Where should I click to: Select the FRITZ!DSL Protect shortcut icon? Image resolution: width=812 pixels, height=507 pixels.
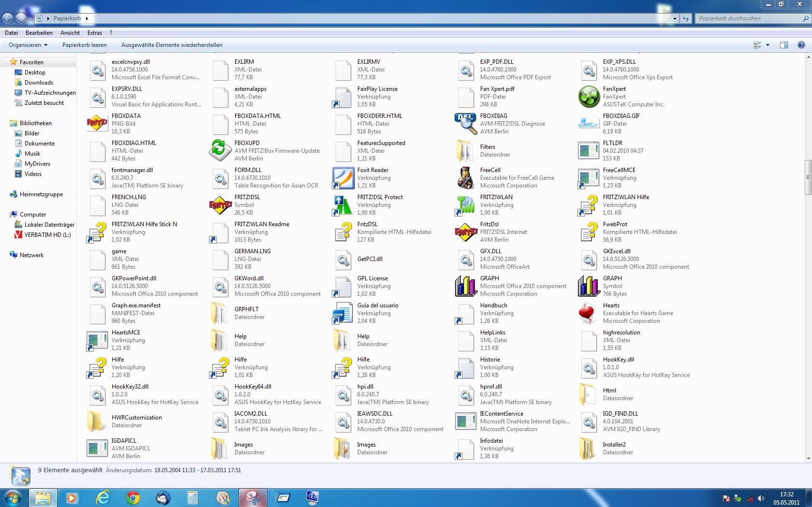pyautogui.click(x=343, y=205)
